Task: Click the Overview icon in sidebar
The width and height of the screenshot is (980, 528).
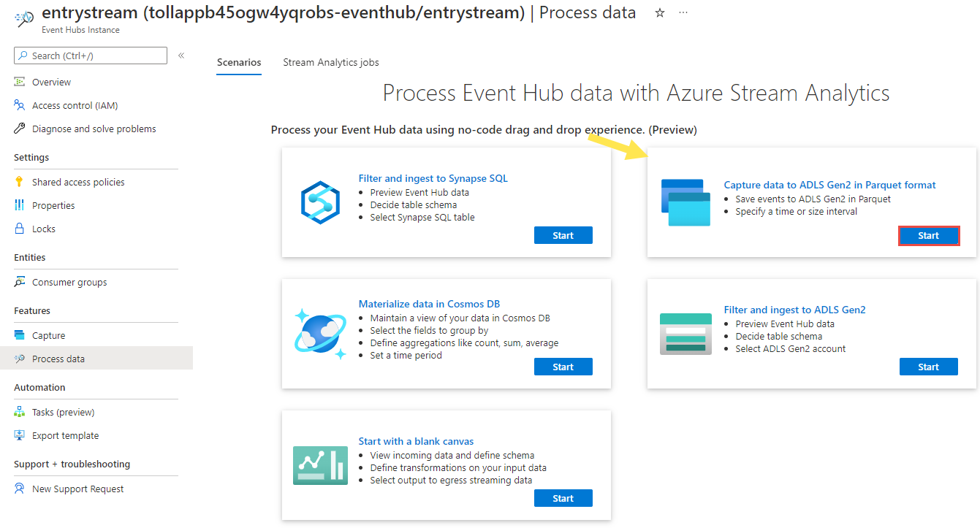Action: [x=20, y=82]
